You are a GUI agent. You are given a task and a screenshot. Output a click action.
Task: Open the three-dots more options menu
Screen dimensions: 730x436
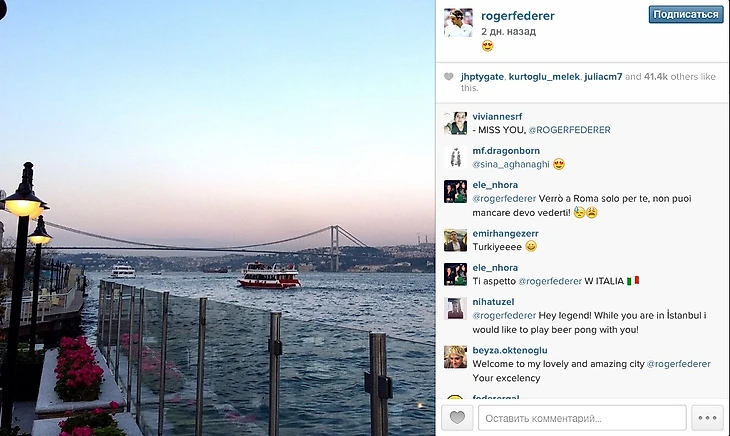coord(707,417)
